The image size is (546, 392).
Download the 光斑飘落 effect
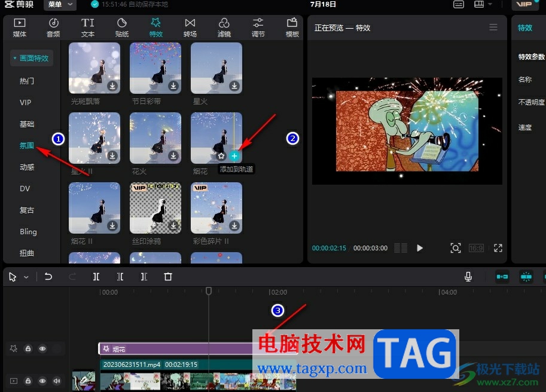(112, 85)
